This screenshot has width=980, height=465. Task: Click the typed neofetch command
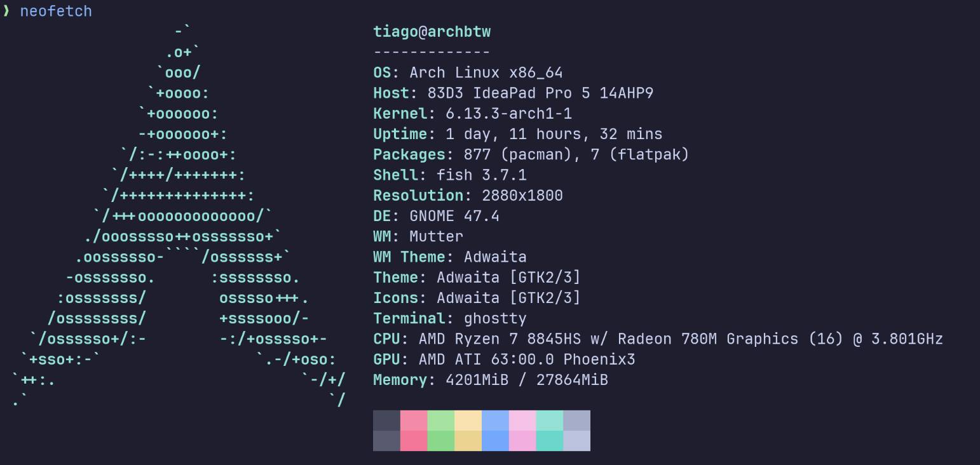56,11
